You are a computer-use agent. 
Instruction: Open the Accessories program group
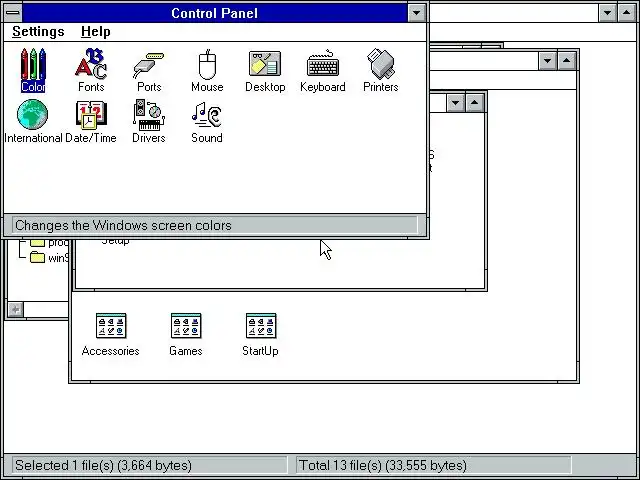(x=111, y=335)
